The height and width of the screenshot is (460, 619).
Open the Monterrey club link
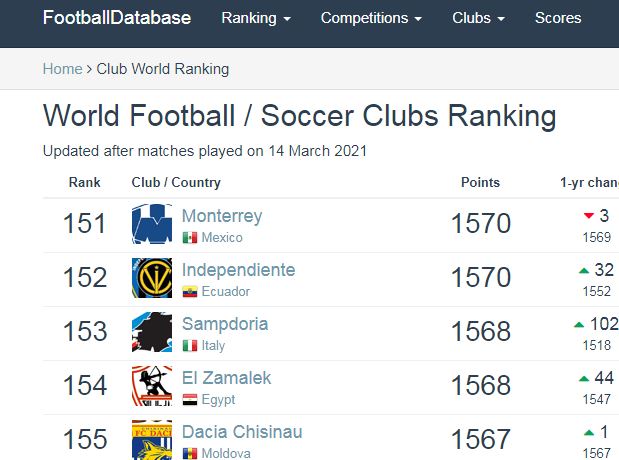[x=222, y=216]
